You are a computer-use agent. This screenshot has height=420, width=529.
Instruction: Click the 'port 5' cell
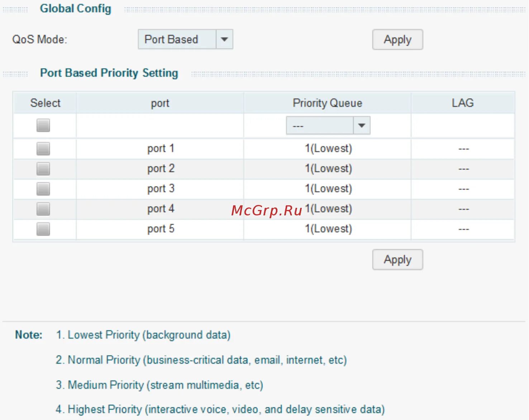[161, 229]
